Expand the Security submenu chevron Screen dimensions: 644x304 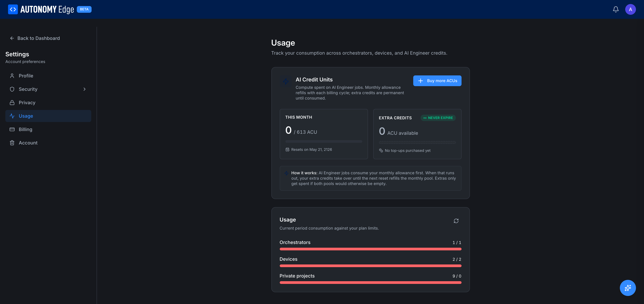pyautogui.click(x=85, y=89)
